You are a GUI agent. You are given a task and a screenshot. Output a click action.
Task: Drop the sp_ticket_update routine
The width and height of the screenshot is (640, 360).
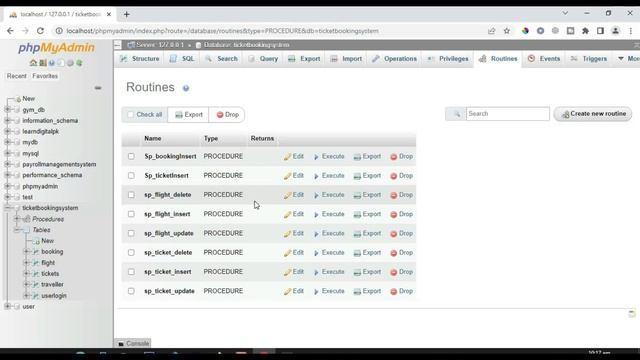[402, 291]
